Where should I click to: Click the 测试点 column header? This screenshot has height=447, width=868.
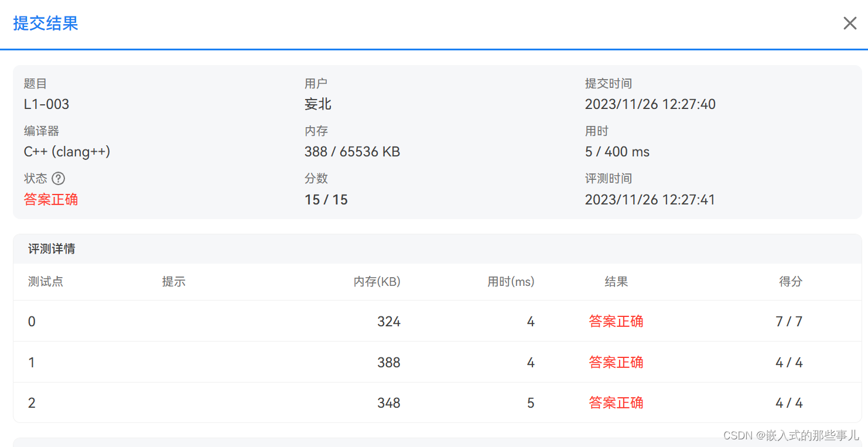[x=46, y=282]
